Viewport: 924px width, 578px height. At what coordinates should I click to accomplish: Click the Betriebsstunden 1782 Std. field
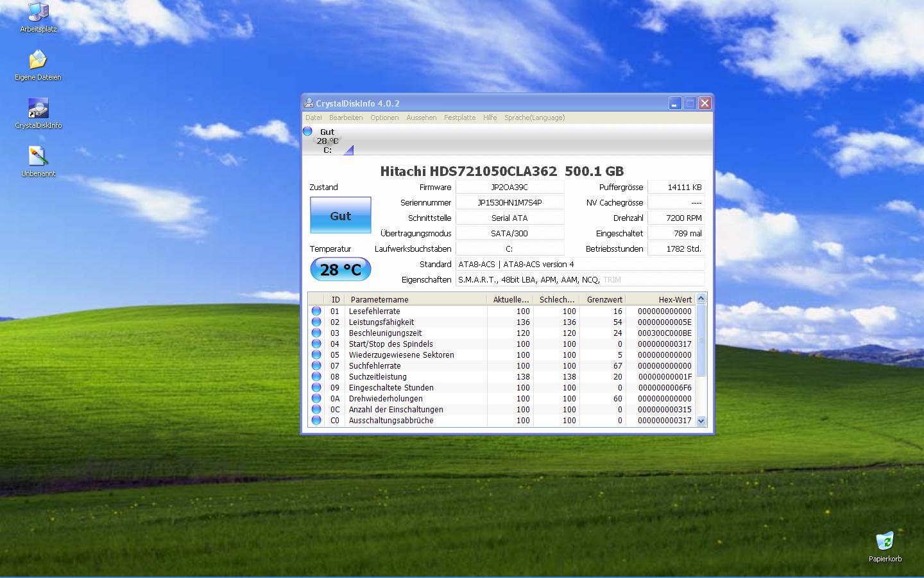click(x=676, y=249)
